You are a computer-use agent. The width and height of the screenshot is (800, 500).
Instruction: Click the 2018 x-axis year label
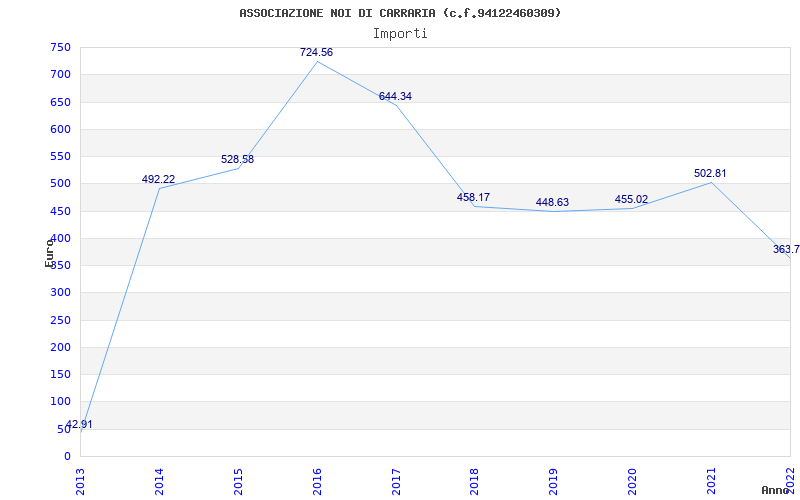[x=474, y=481]
